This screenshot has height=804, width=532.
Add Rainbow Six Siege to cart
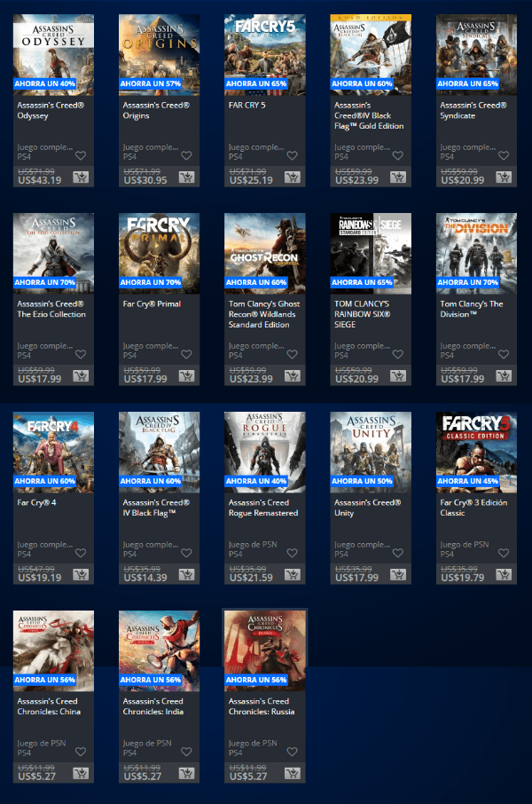pos(398,376)
